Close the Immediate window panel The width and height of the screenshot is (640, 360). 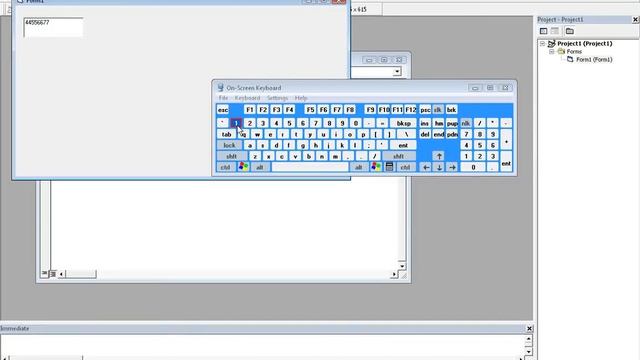529,328
